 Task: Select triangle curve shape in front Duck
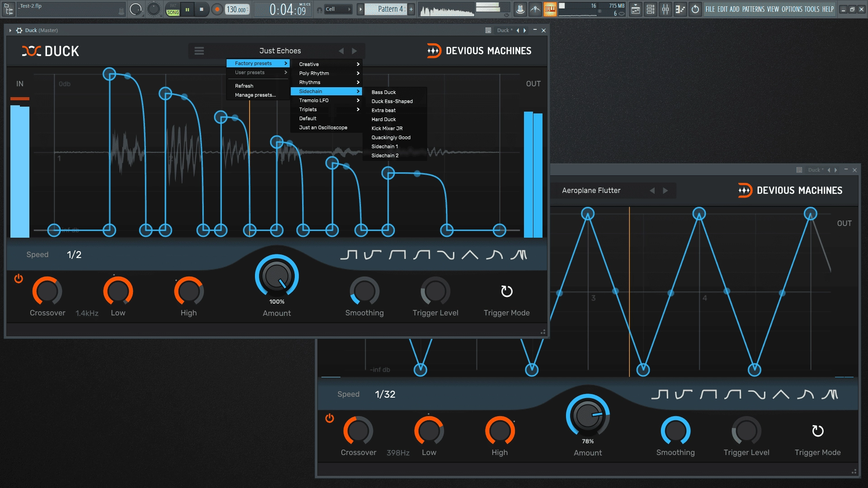[470, 255]
